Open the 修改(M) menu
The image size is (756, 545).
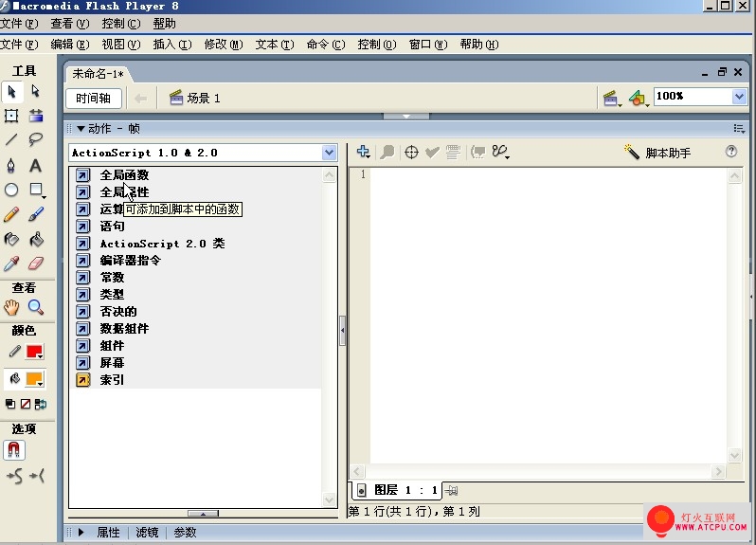pos(224,45)
